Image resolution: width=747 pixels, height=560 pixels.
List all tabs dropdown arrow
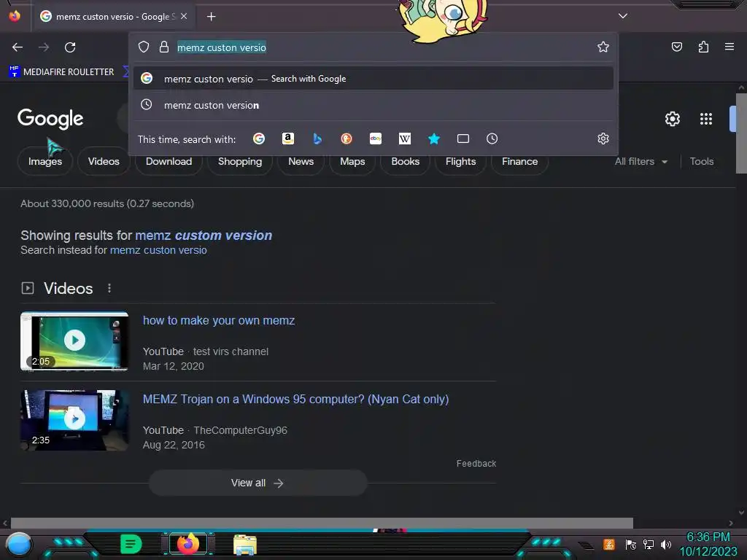[x=623, y=16]
